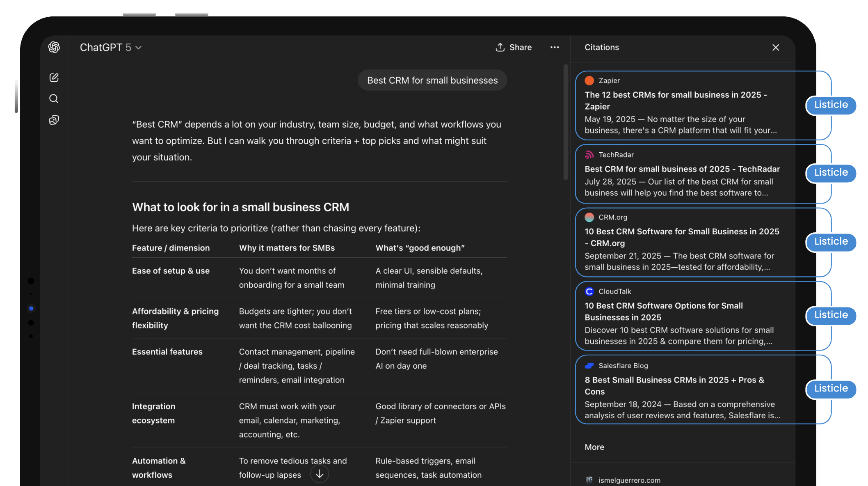The height and width of the screenshot is (486, 868).
Task: Click the 'Automation & workflows' row label
Action: tap(158, 468)
